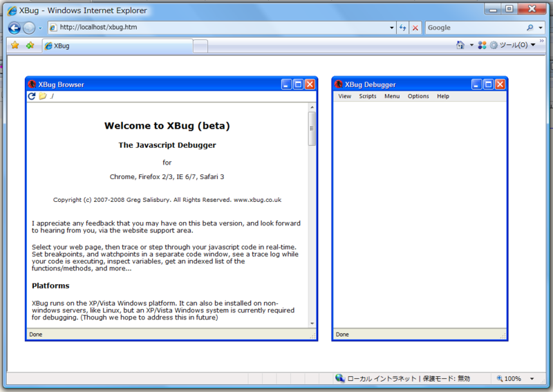553x392 pixels.
Task: Open the Help menu in XBug Debugger
Action: (443, 96)
